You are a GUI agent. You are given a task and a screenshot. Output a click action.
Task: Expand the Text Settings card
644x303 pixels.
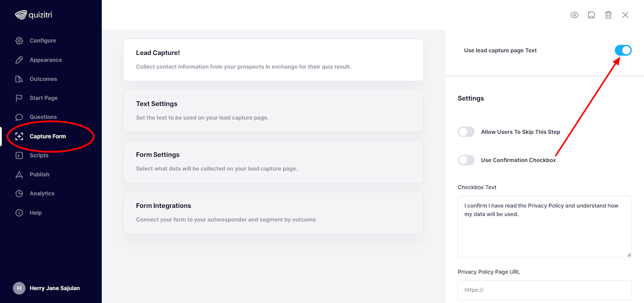tap(273, 111)
